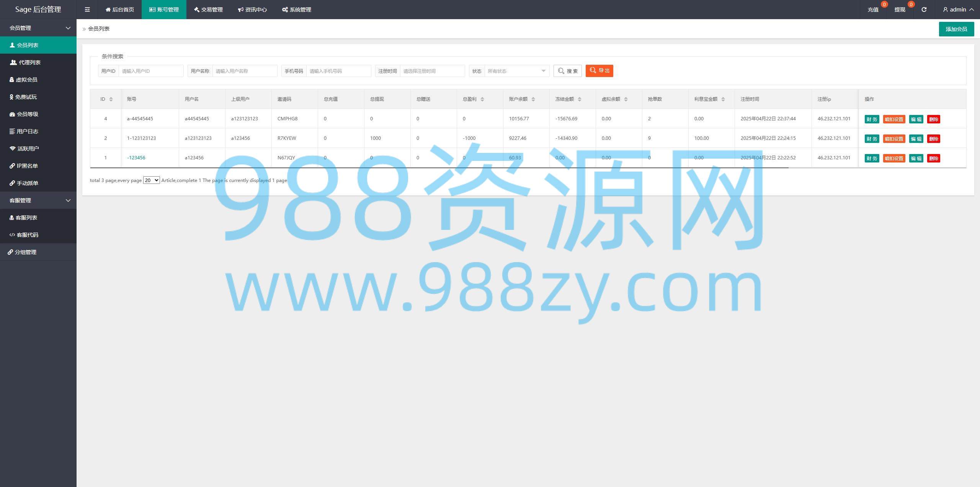Image resolution: width=980 pixels, height=487 pixels.
Task: Click the refresh icon in top bar
Action: (x=924, y=10)
